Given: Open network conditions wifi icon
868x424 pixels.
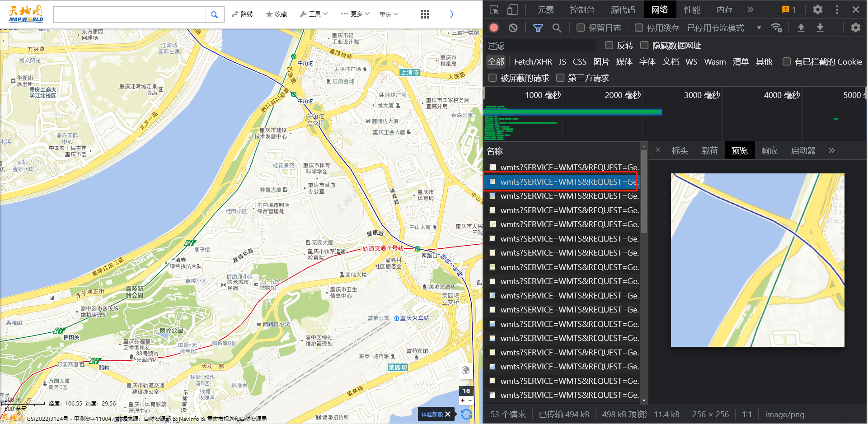Looking at the screenshot, I should [776, 28].
